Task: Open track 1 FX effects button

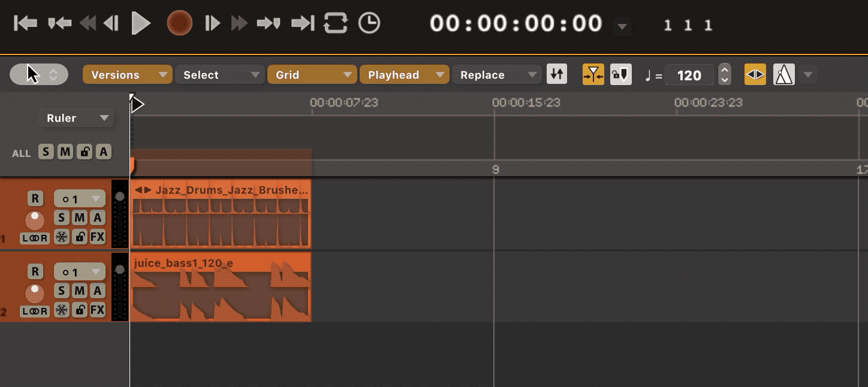Action: click(x=97, y=237)
